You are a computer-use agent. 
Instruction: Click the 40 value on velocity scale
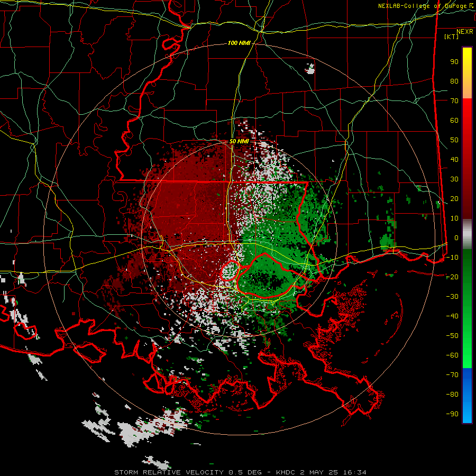point(454,160)
